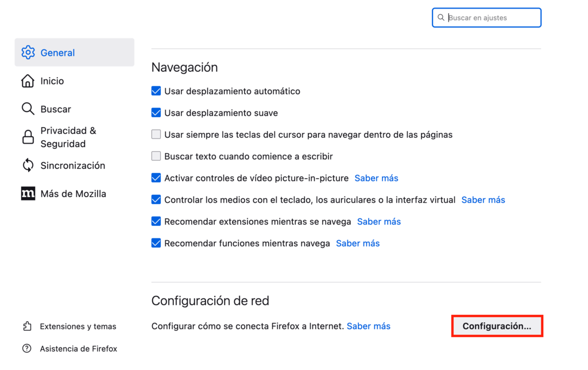Toggle Activar controles de vídeo picture-in-picture
588x370 pixels.
click(156, 178)
